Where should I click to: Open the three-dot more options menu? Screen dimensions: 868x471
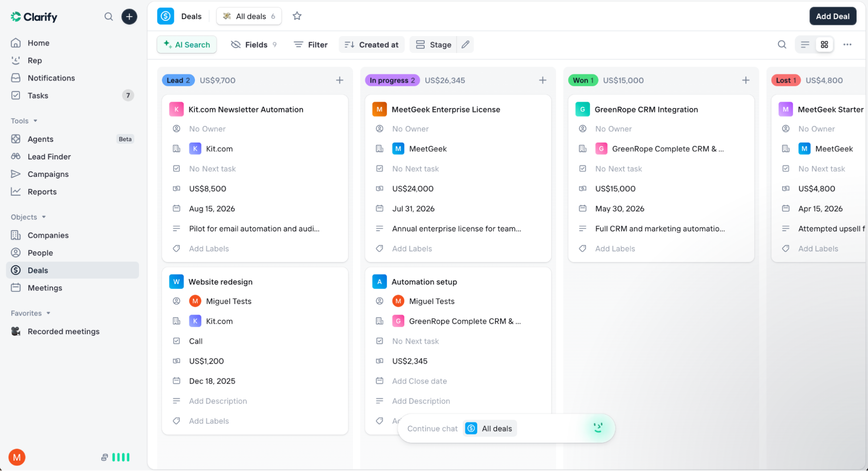click(x=847, y=44)
